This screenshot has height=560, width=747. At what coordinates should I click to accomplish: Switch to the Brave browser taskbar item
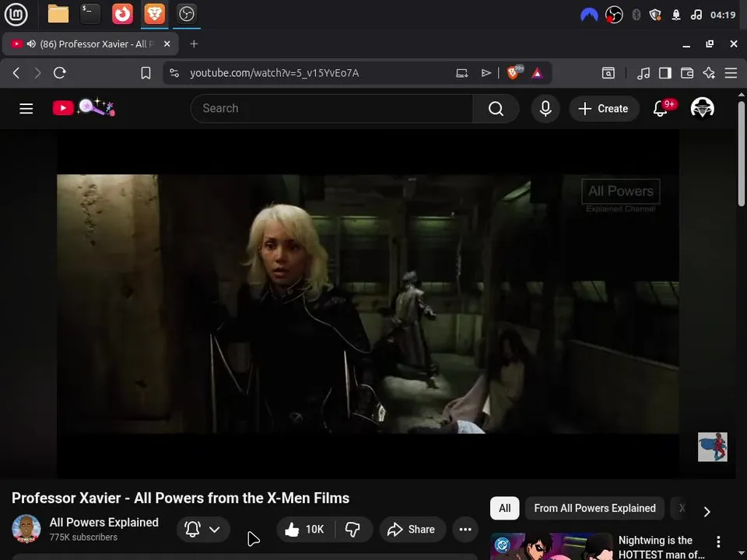[x=154, y=14]
